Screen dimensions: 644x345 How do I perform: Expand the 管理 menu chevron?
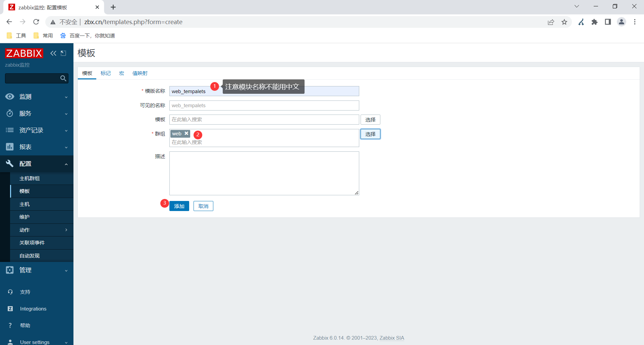coord(66,271)
